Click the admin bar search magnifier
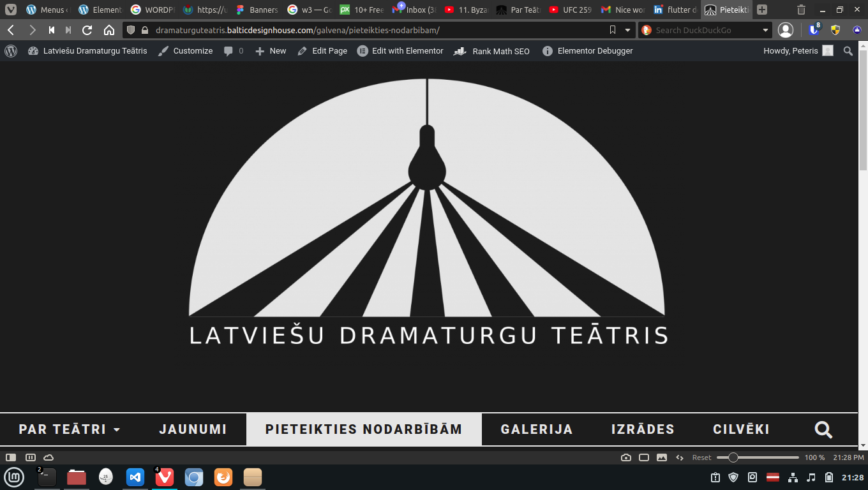Viewport: 868px width, 490px height. [x=848, y=51]
